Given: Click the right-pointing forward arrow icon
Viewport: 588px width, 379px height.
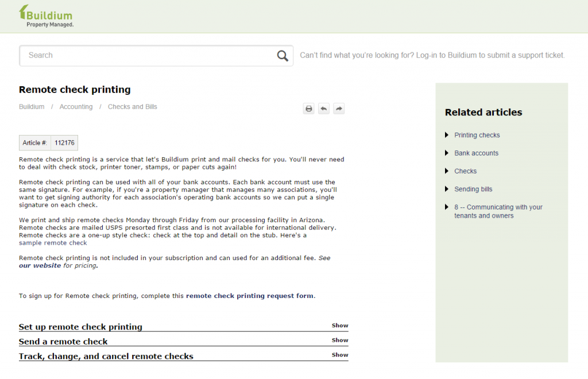Looking at the screenshot, I should pos(339,109).
